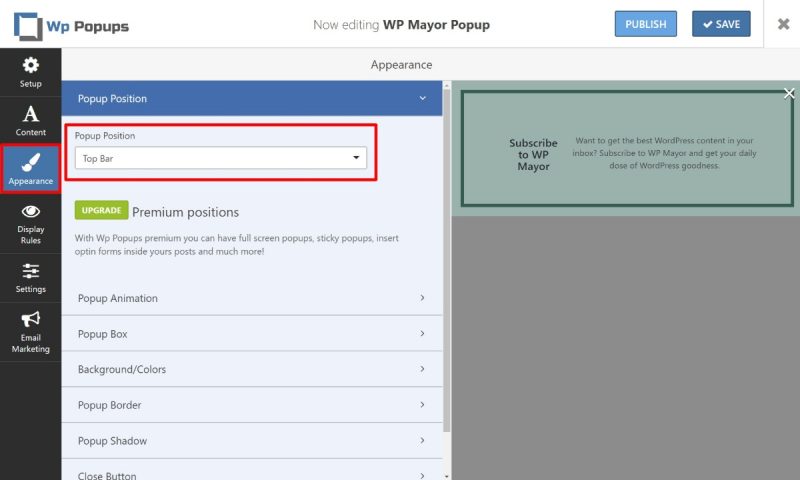Expand the Popup Border section
Screen dimensions: 800x480
pyautogui.click(x=252, y=405)
